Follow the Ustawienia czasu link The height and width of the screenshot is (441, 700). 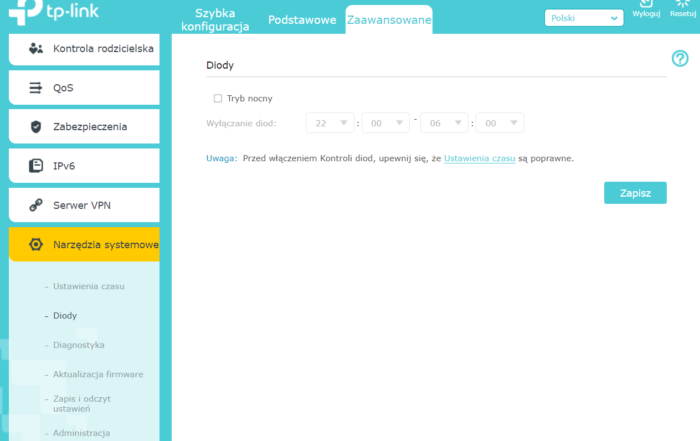[479, 158]
